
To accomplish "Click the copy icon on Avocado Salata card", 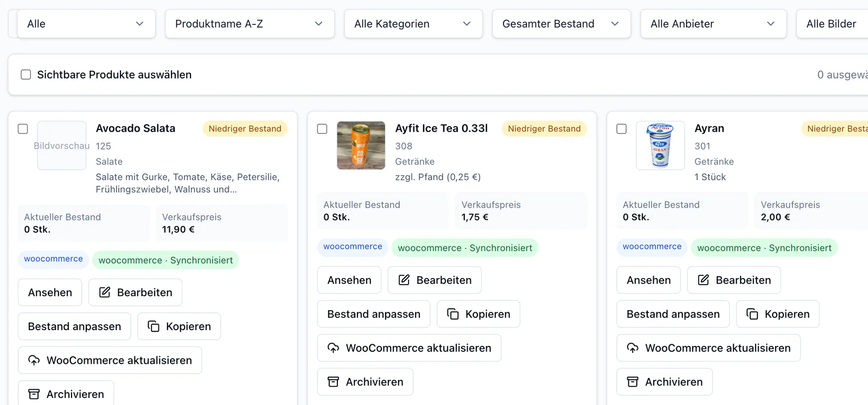I will coord(154,326).
